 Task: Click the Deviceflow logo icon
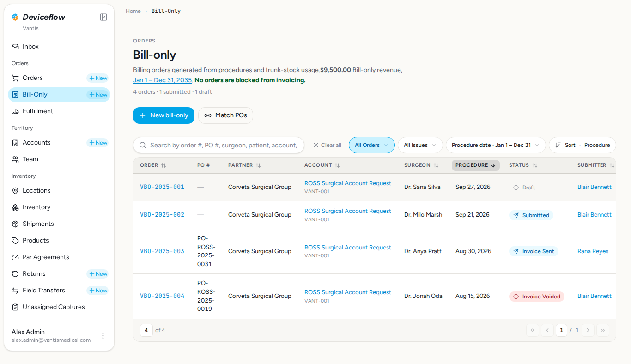click(15, 17)
